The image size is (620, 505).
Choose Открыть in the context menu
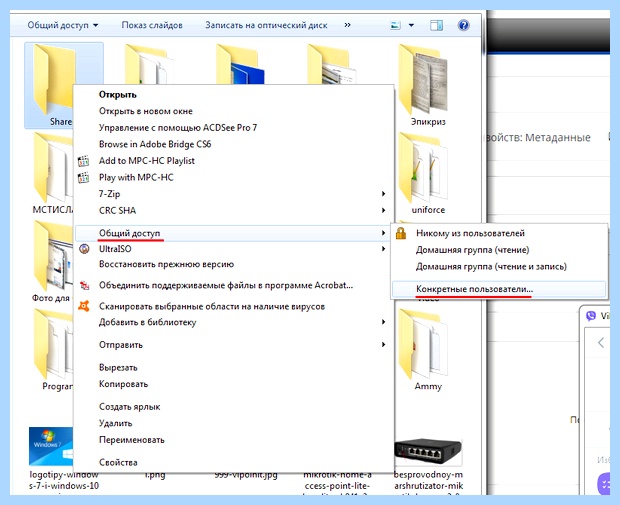coord(118,95)
